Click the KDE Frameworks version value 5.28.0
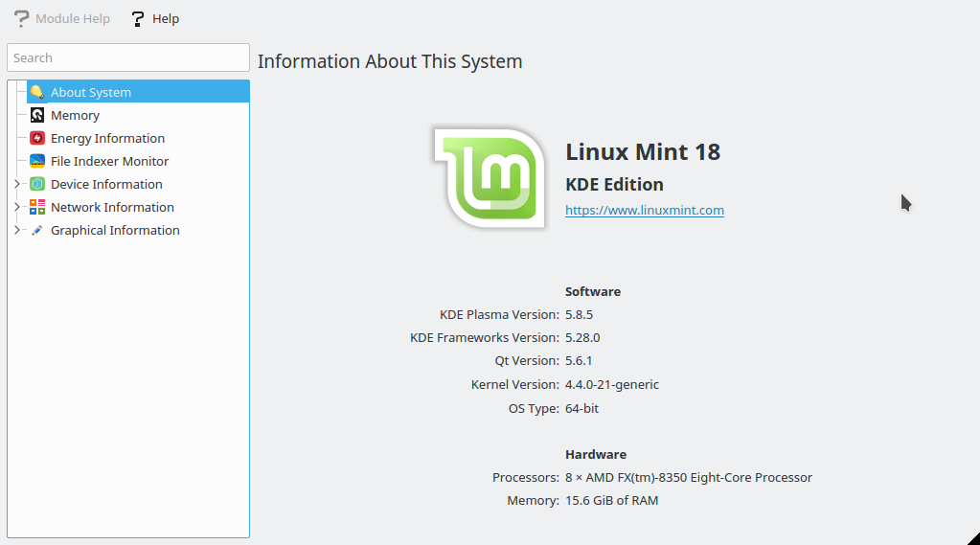980x545 pixels. tap(582, 337)
